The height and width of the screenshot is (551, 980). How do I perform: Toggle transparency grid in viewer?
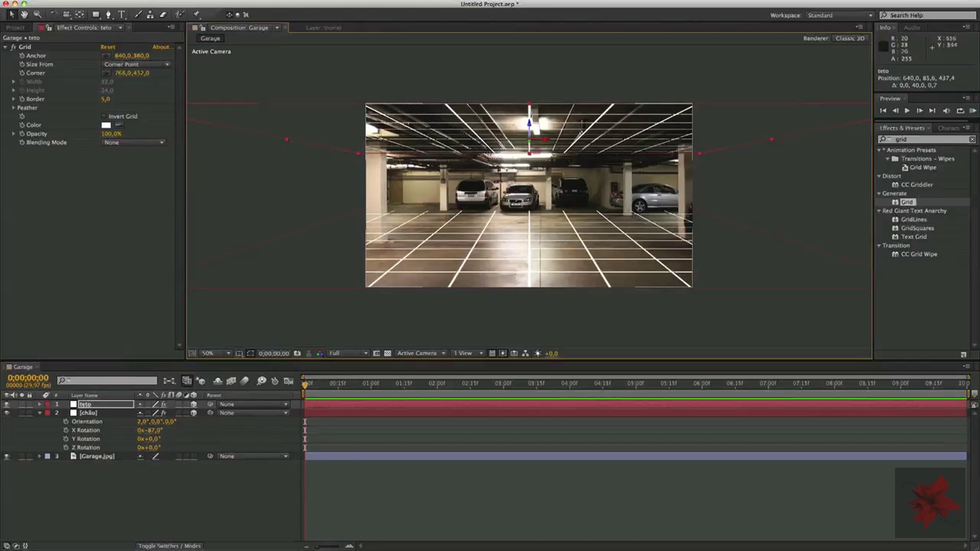point(388,353)
